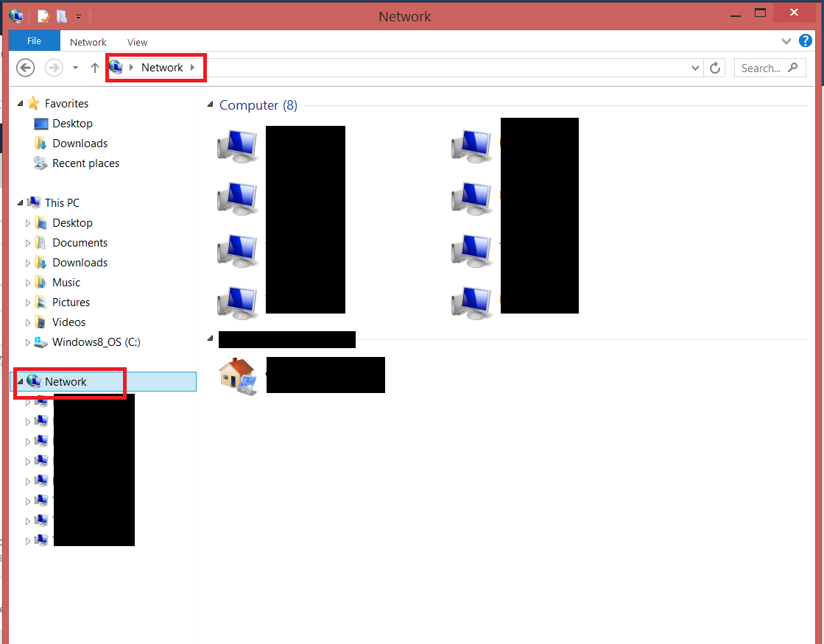Viewport: 824px width, 644px height.
Task: Open the Network ribbon tab
Action: pos(88,42)
